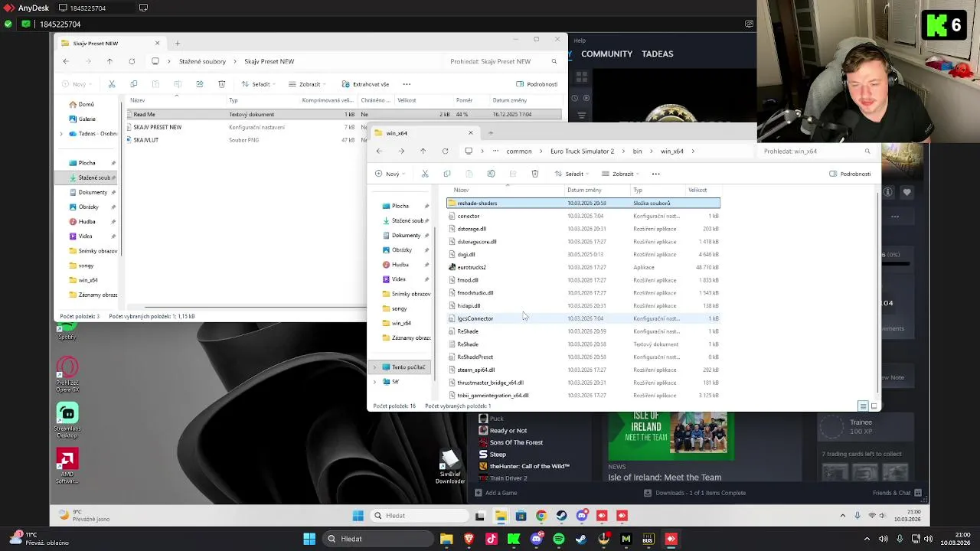This screenshot has height=551, width=980.
Task: Open See more (…) in win_x64 toolbar
Action: pyautogui.click(x=655, y=174)
